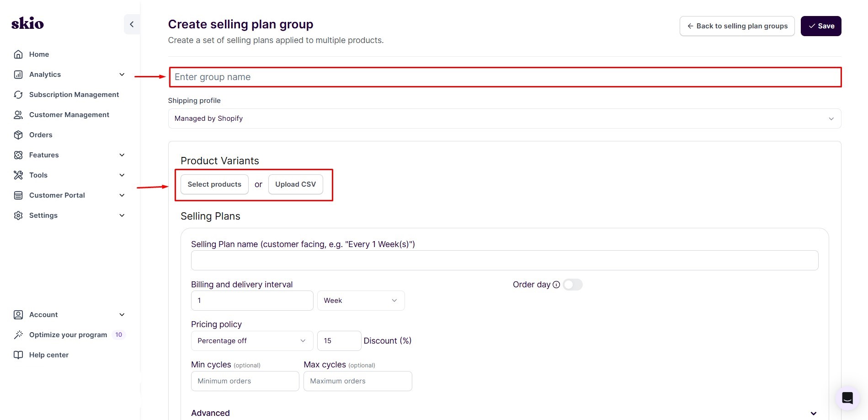Open the Week interval dropdown

(361, 300)
